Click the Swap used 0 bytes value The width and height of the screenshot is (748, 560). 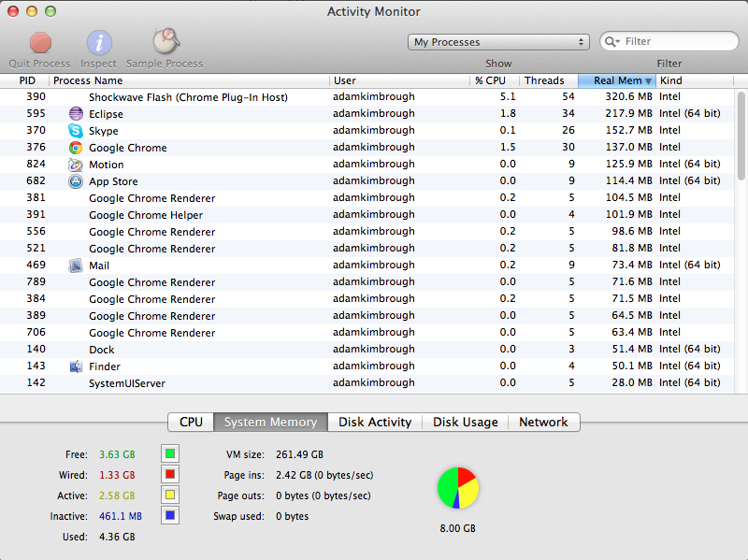pos(292,516)
